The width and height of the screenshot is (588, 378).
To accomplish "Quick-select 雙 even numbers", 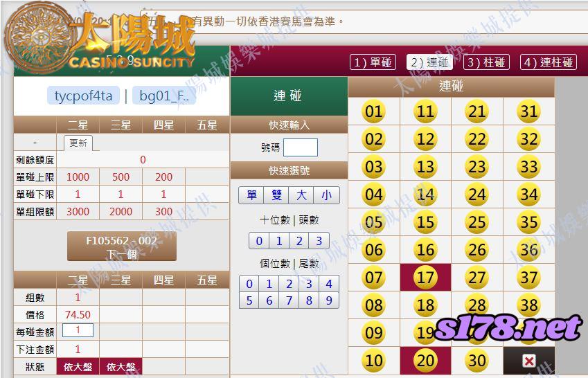I will (276, 195).
